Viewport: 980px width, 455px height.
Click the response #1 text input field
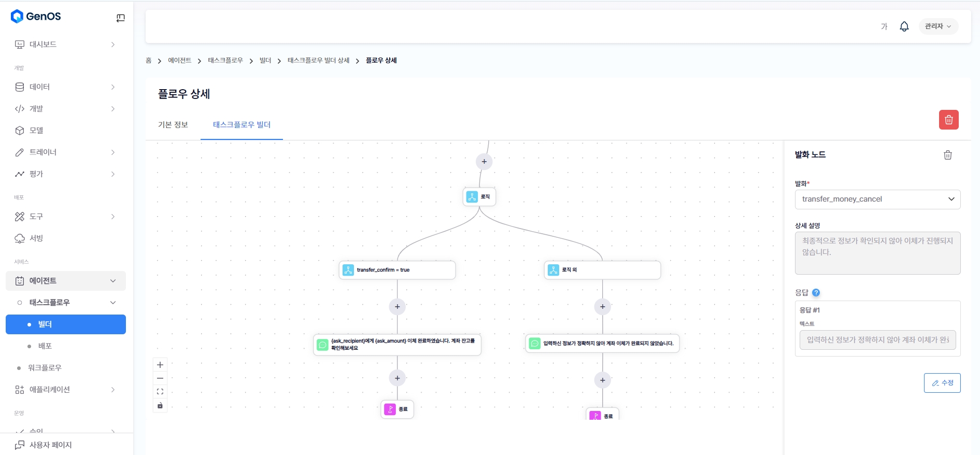coord(877,340)
